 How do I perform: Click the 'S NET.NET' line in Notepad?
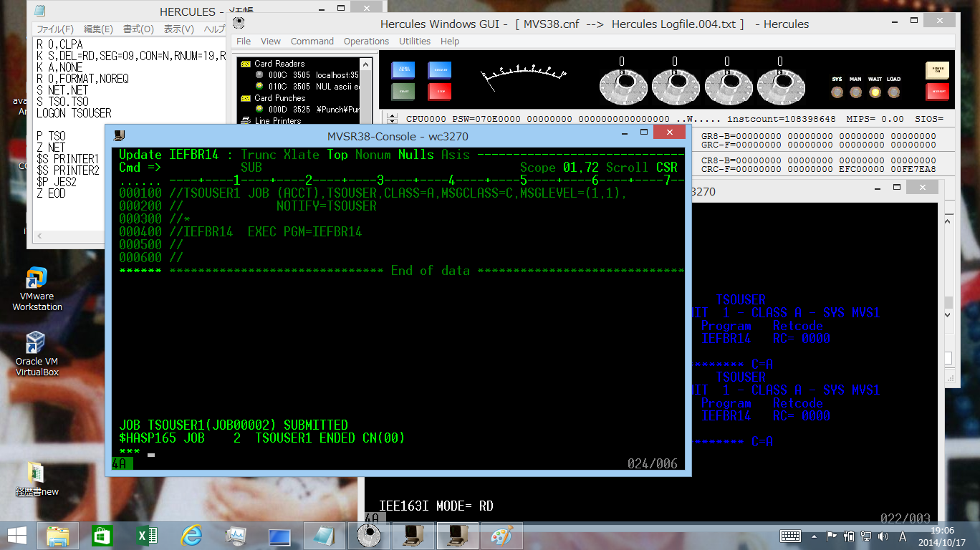click(62, 90)
